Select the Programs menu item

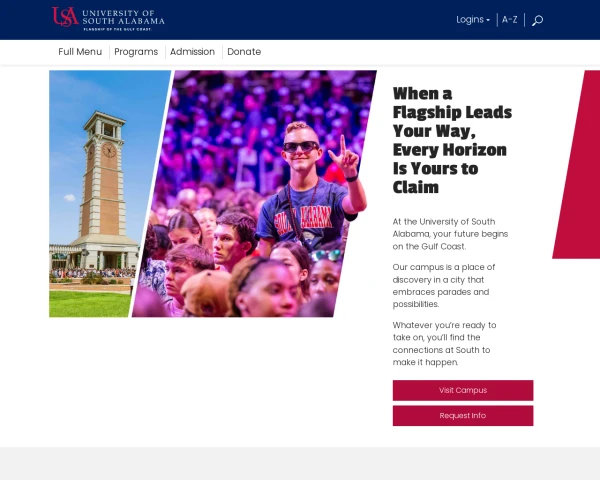(136, 52)
